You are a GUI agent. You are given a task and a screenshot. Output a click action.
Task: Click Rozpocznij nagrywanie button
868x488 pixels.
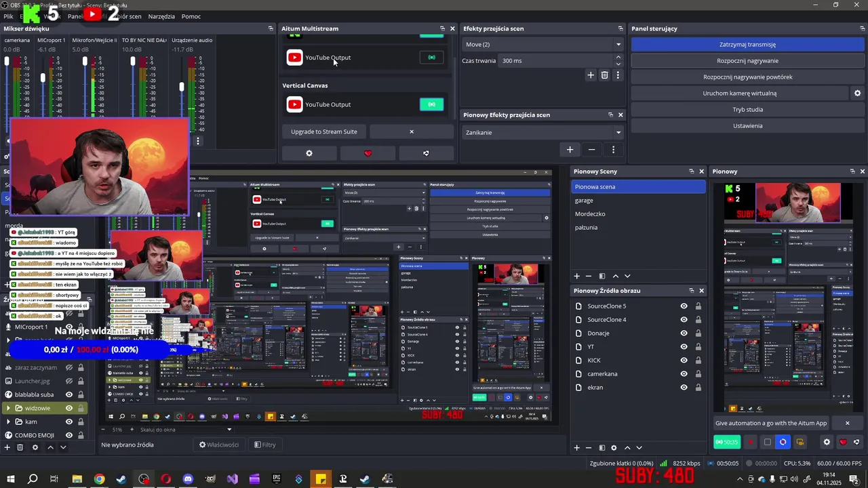click(747, 61)
